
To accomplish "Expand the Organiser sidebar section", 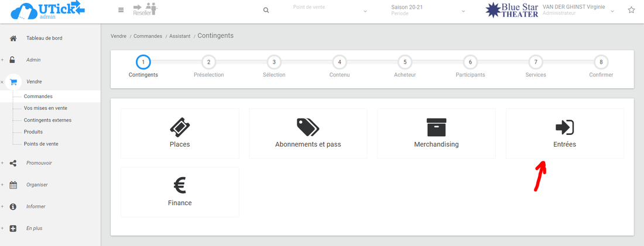I will coord(37,185).
